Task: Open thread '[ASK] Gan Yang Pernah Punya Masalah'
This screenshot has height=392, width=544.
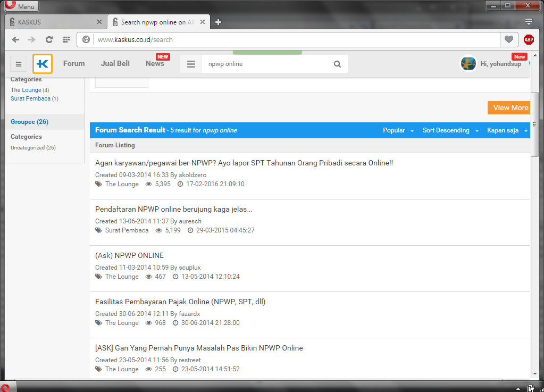Action: [x=199, y=348]
